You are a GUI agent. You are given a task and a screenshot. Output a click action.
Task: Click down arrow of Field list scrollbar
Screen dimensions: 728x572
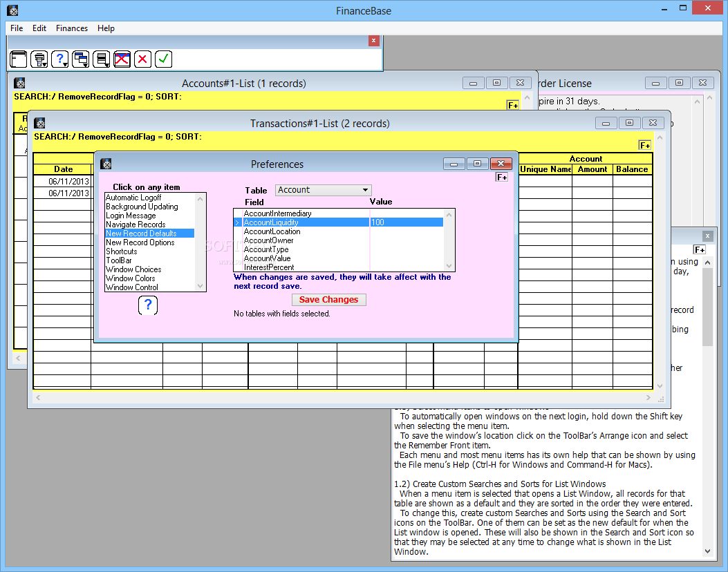tap(449, 266)
